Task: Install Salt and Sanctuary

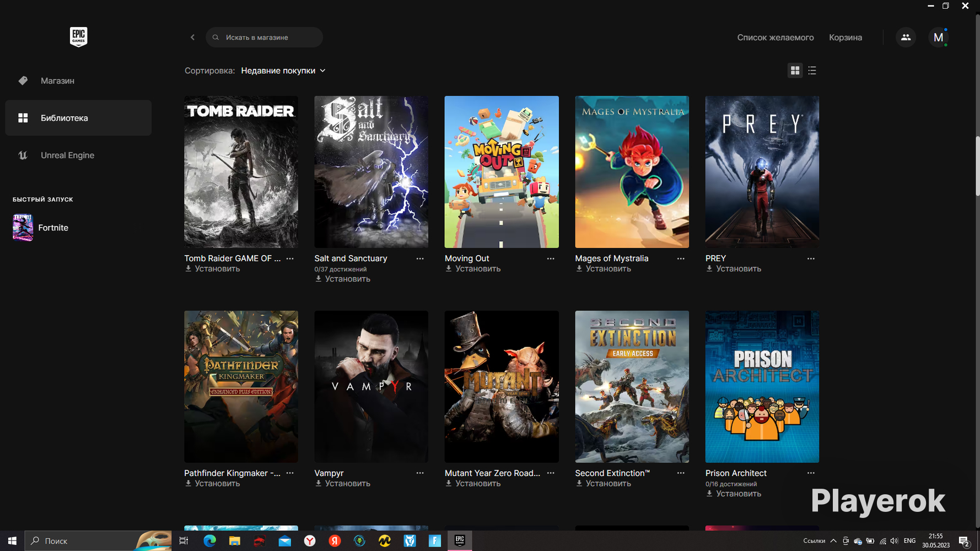Action: pyautogui.click(x=343, y=279)
